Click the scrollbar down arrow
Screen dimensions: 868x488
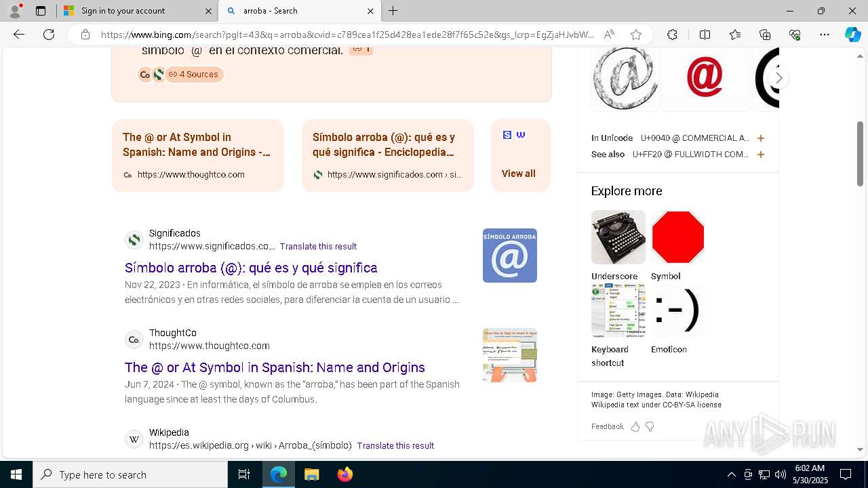pos(861,449)
